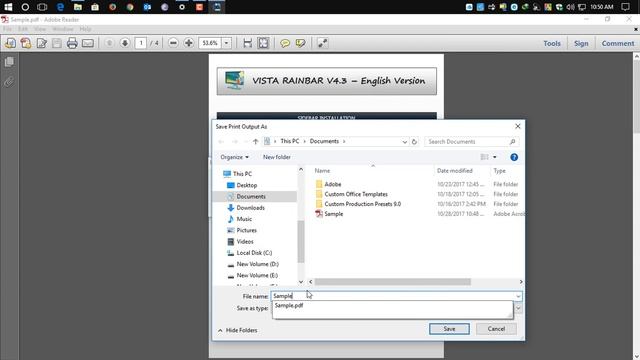The image size is (640, 360).
Task: Add a sticky note comment icon
Action: point(285,43)
